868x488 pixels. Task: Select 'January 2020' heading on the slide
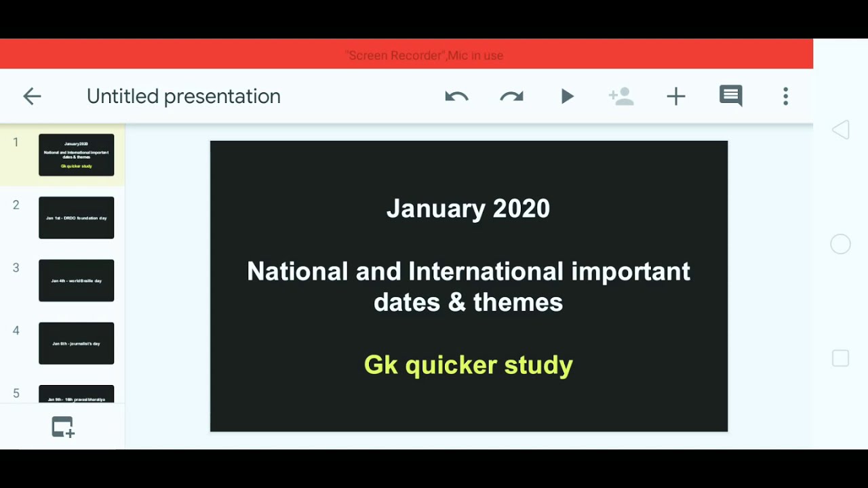coord(469,208)
